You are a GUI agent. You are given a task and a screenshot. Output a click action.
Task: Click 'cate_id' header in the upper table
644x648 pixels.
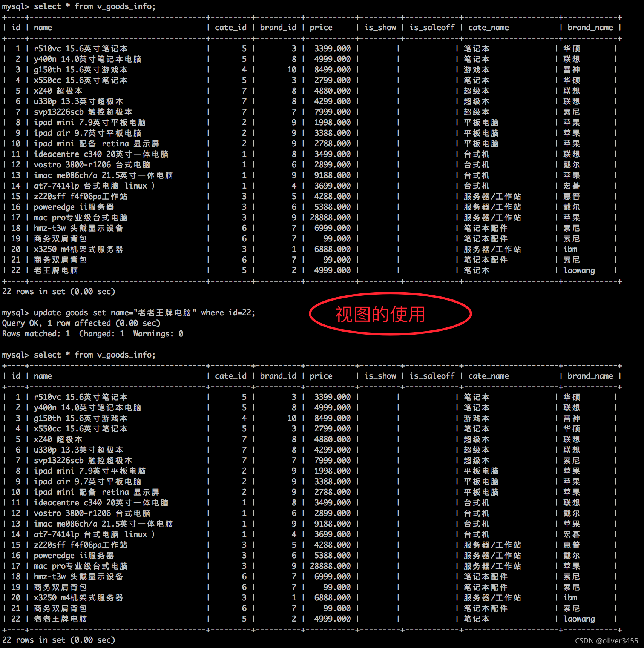pyautogui.click(x=231, y=28)
